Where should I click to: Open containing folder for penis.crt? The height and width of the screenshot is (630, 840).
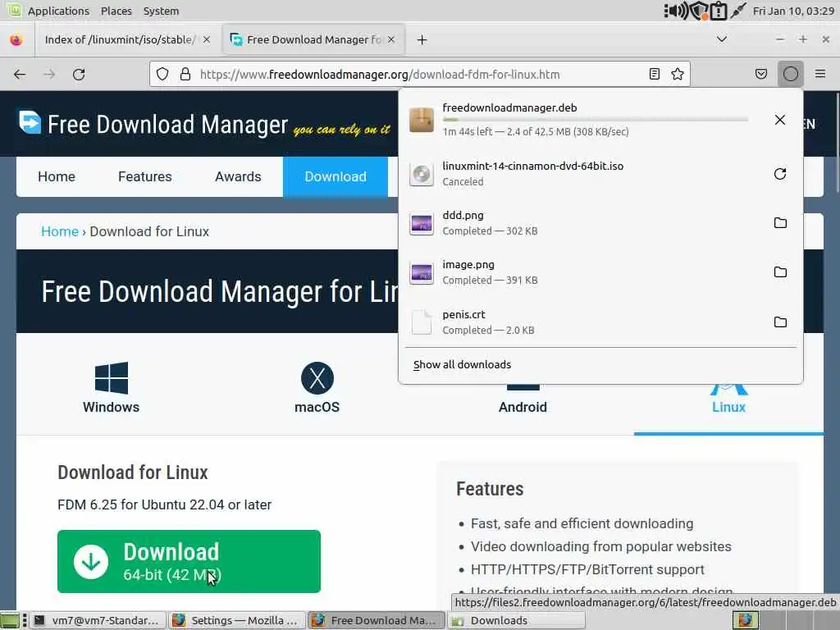pyautogui.click(x=780, y=322)
